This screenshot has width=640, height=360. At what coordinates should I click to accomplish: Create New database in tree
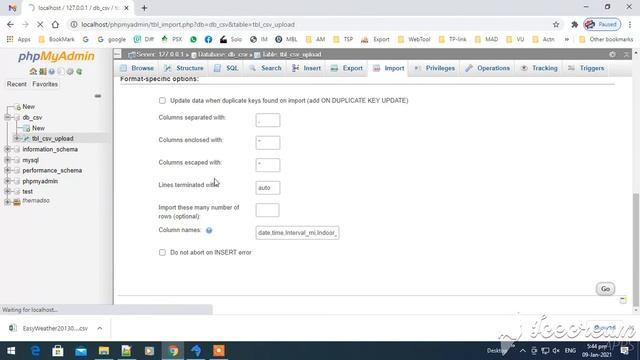click(x=29, y=107)
